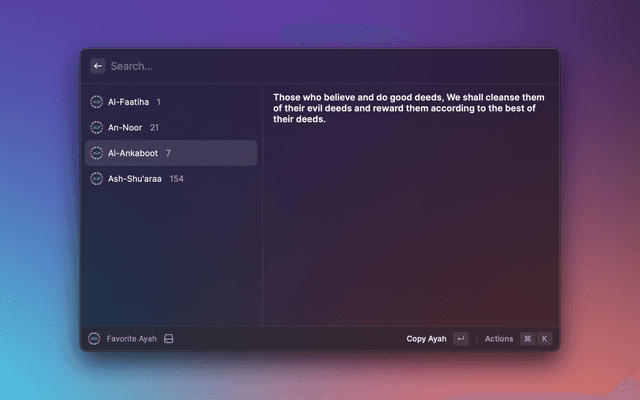Viewport: 640px width, 400px height.
Task: Choose the Ash-Shu'araa list item
Action: tap(170, 179)
